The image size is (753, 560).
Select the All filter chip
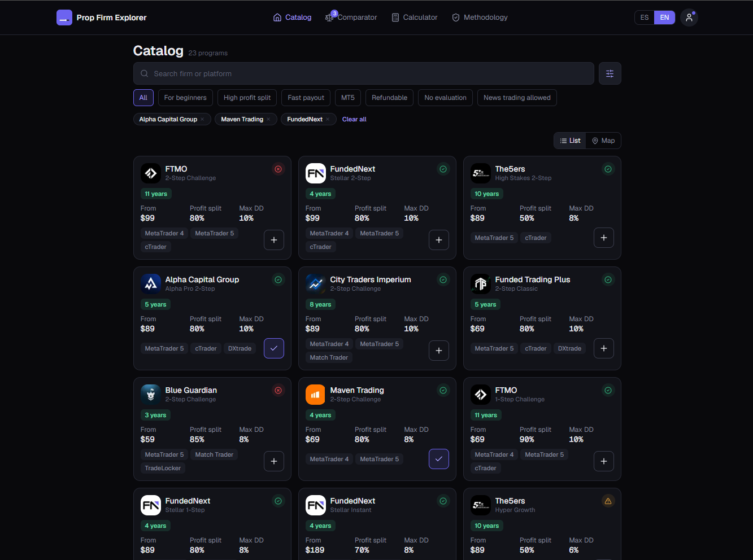143,98
